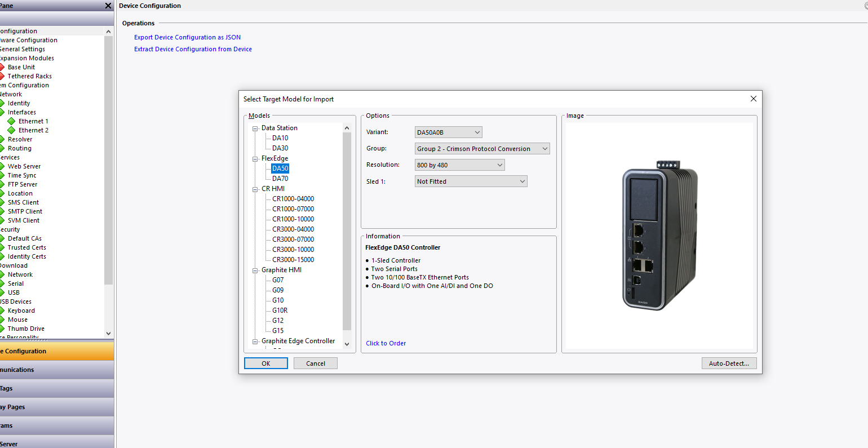Screen dimensions: 868x448
Task: Select G07 Graphite HMI model
Action: pos(278,280)
